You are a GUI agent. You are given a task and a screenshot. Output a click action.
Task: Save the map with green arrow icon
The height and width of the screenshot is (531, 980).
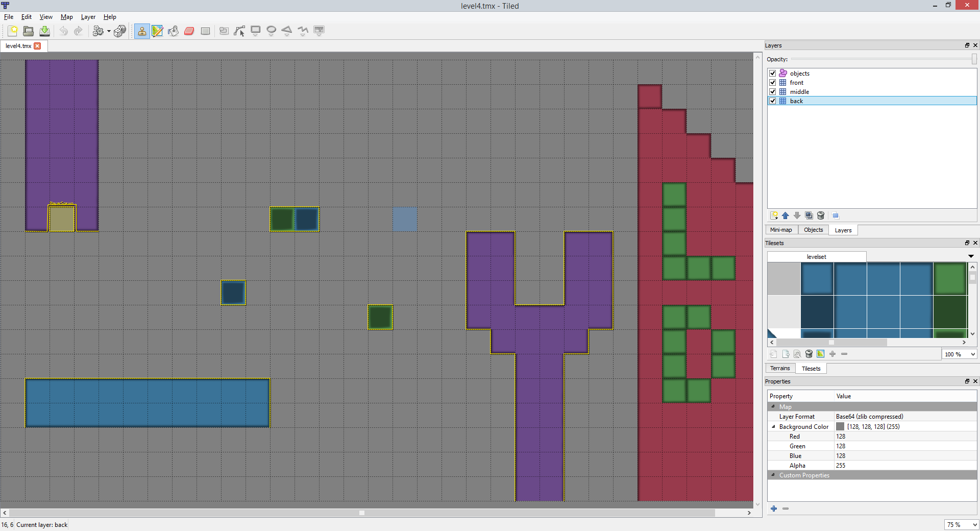[45, 31]
